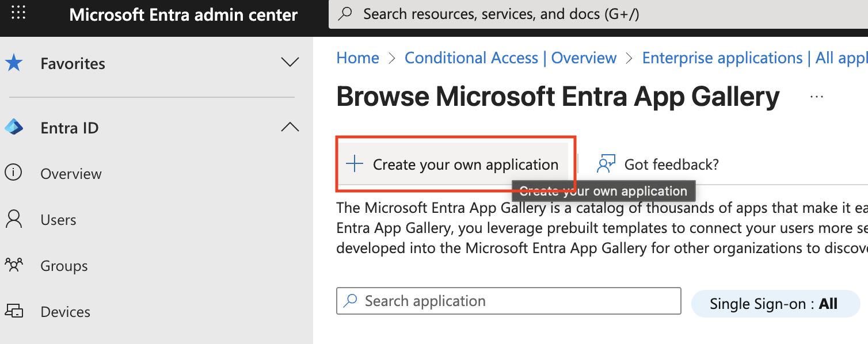The width and height of the screenshot is (868, 344).
Task: Click the feedback person icon
Action: (x=606, y=164)
